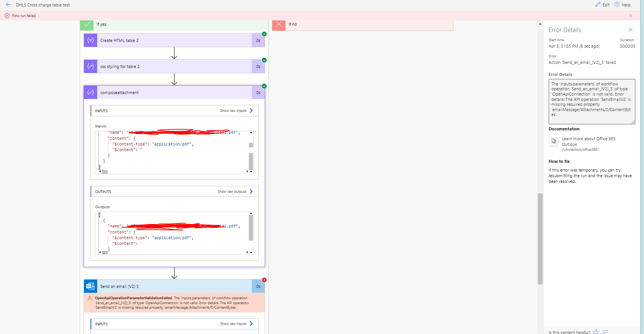The height and width of the screenshot is (334, 644).
Task: Open Help from the top bar
Action: 622,5
